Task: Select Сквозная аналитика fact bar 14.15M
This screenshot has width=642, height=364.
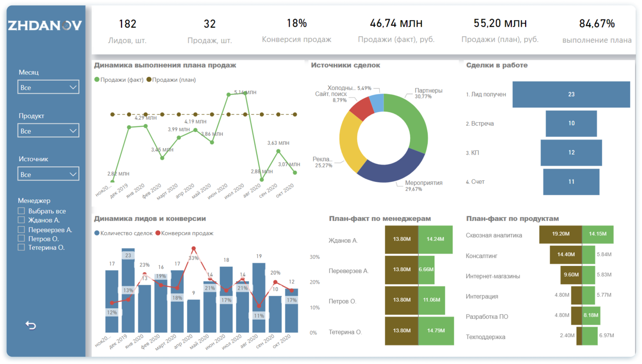Action: tap(598, 234)
